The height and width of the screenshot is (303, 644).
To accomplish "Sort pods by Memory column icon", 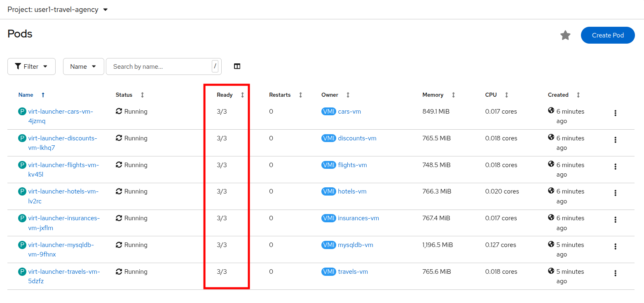I will tap(453, 95).
